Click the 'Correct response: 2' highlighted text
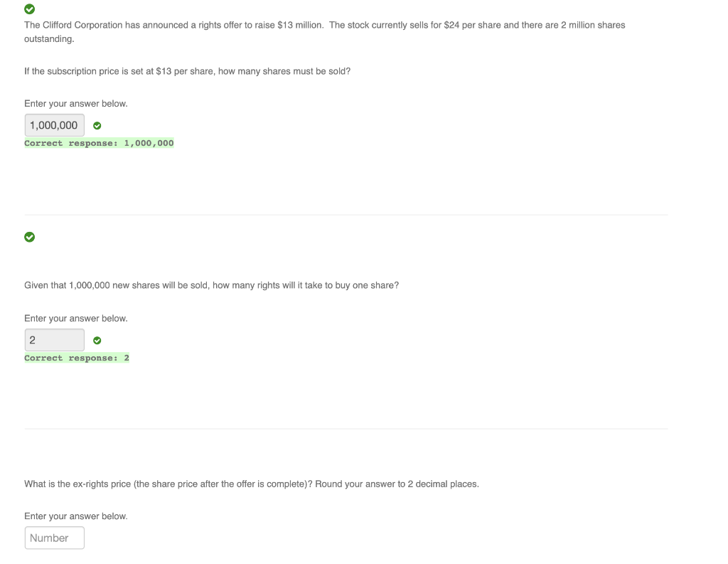The image size is (728, 564). 77,358
